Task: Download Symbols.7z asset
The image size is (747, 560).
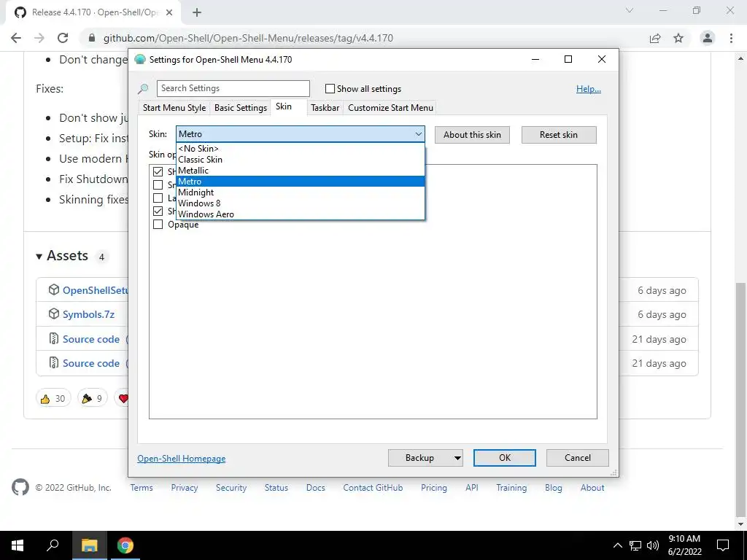Action: pos(88,314)
